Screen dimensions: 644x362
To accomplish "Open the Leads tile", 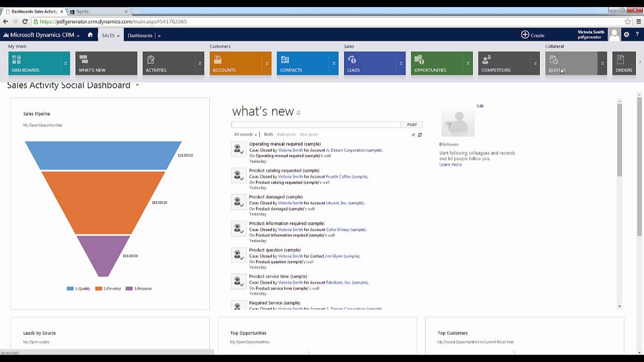I will pyautogui.click(x=371, y=63).
